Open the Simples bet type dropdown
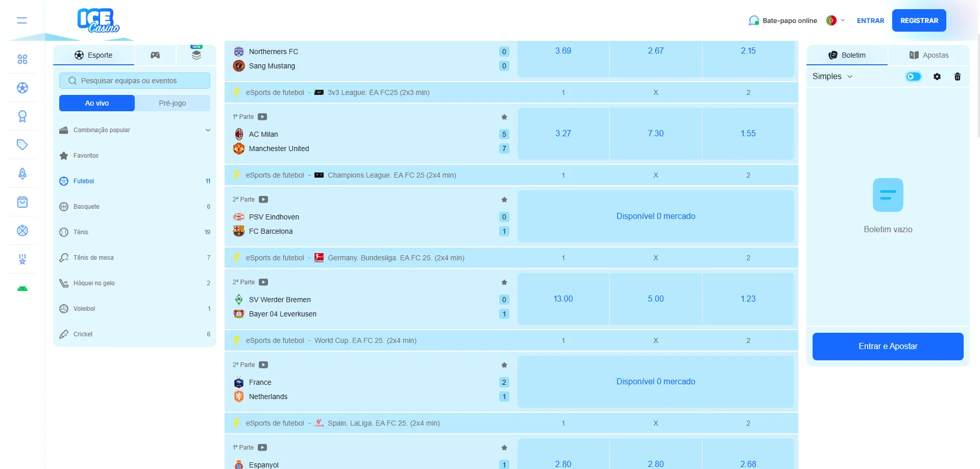The image size is (980, 469). click(x=832, y=77)
